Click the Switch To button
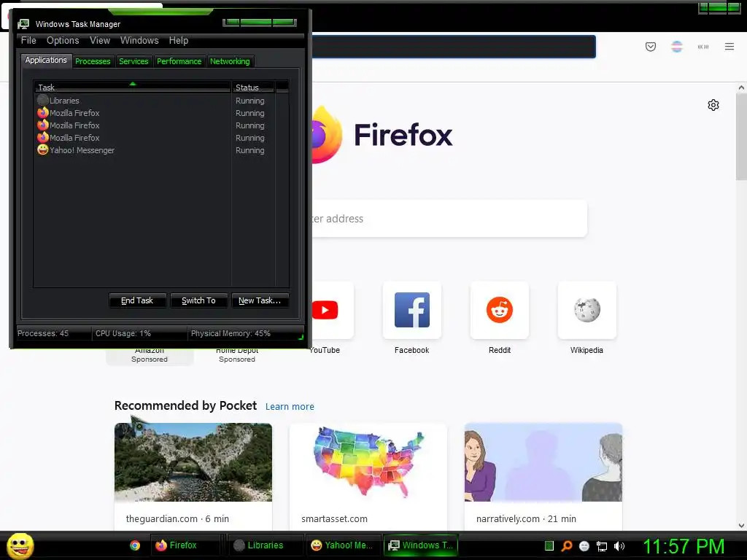The image size is (747, 560). click(198, 300)
